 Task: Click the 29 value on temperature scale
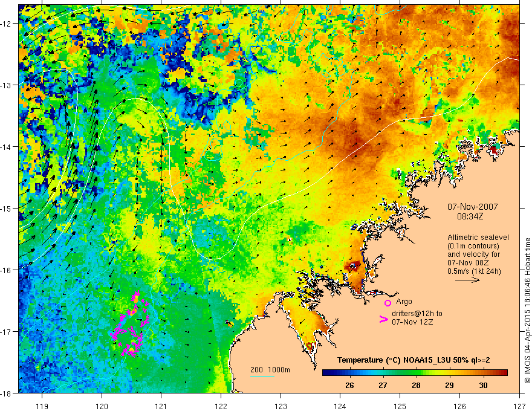click(x=449, y=385)
